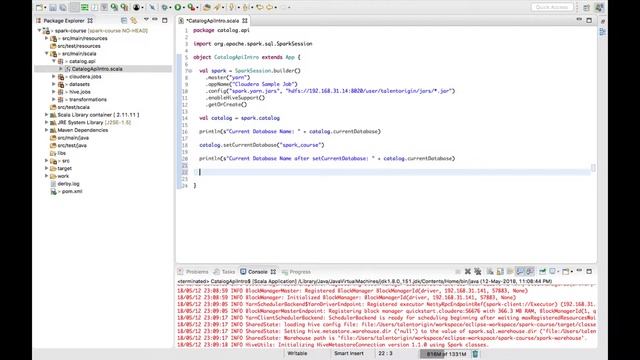This screenshot has width=640, height=360.
Task: Click the "transformations" package row
Action: click(x=88, y=100)
